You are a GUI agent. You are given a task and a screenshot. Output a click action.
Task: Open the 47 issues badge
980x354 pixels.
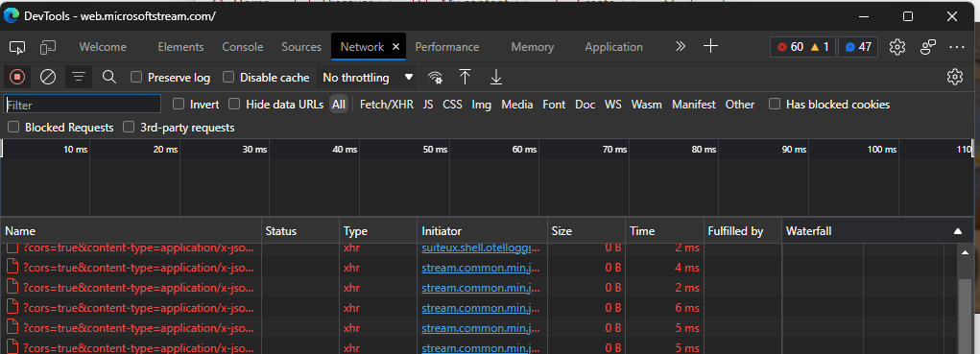[858, 47]
